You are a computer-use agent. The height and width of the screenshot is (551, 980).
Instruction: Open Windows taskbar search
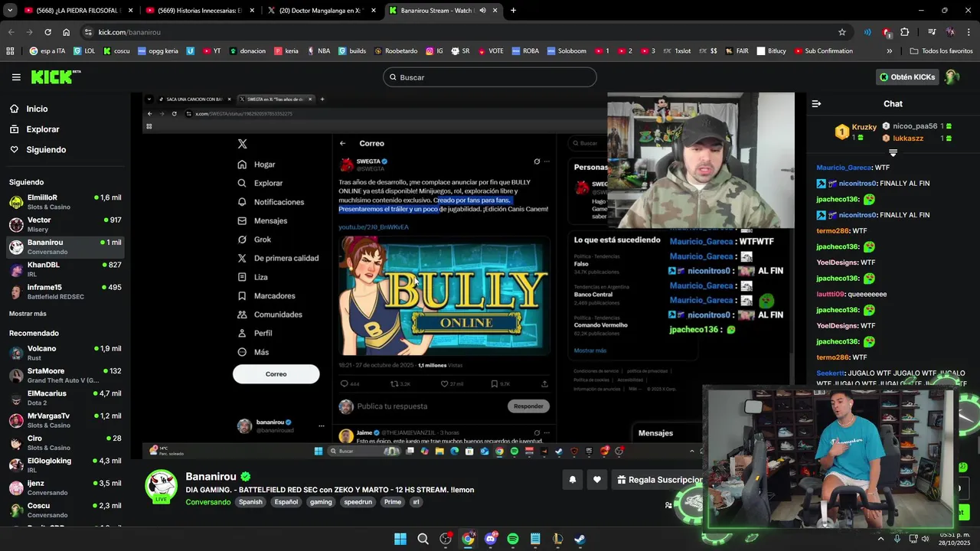pyautogui.click(x=423, y=539)
